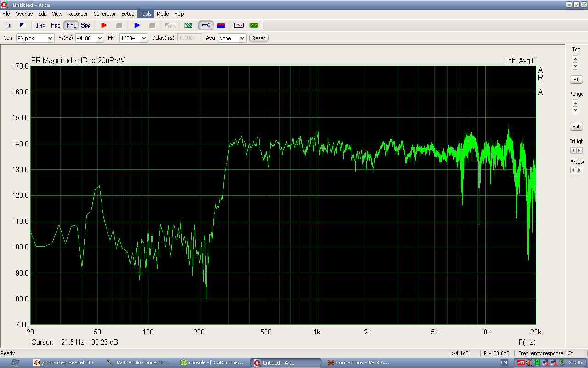Click the grayed ABC text overlay icon
This screenshot has height=368, width=588.
click(x=170, y=25)
